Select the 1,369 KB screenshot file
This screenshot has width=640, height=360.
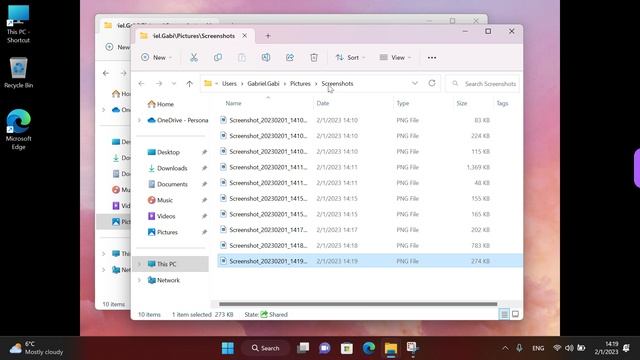[x=370, y=167]
